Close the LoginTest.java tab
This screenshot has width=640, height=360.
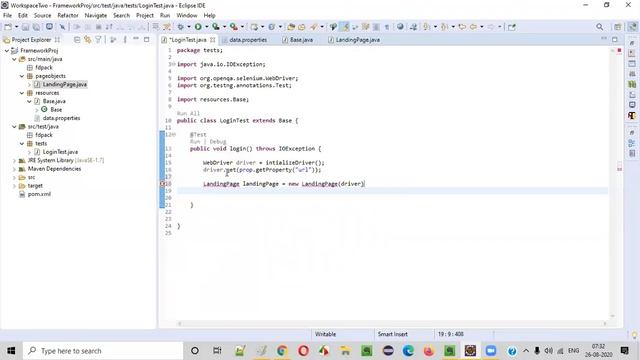tap(213, 40)
